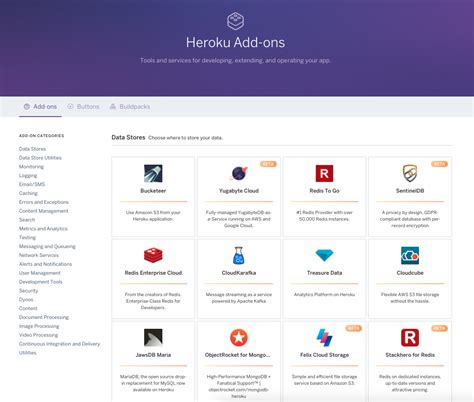Open the Cloudcube add-on icon
The width and height of the screenshot is (474, 402).
coord(410,255)
